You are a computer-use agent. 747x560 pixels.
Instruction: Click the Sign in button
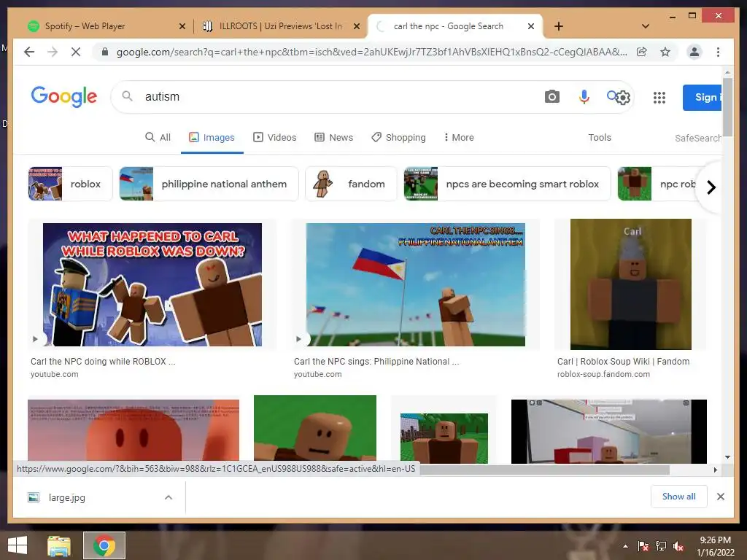(703, 98)
